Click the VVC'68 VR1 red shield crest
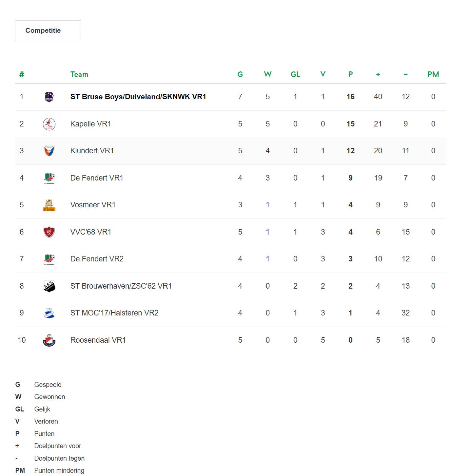449x476 pixels. coord(49,232)
